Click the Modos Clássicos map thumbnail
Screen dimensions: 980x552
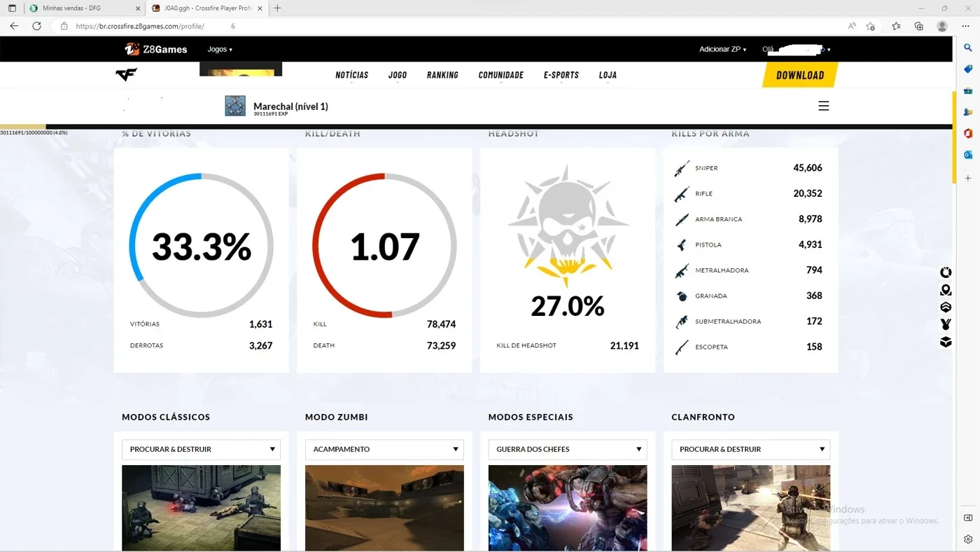pyautogui.click(x=201, y=509)
